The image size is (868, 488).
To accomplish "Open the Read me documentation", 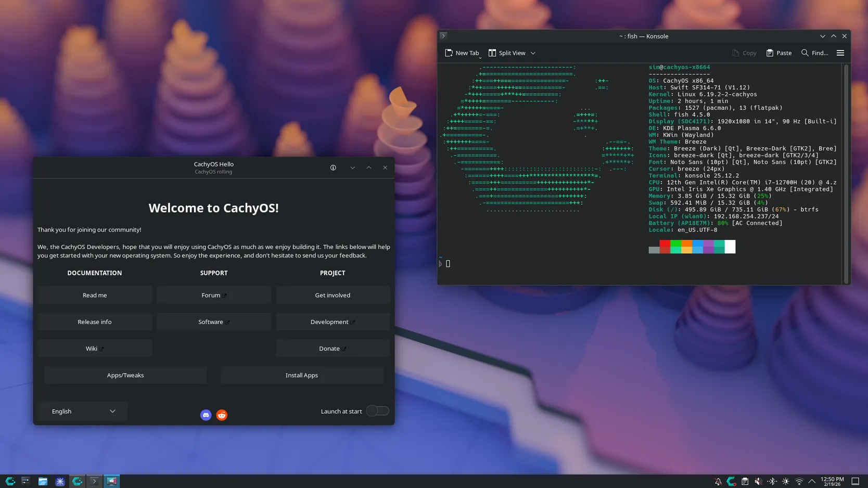I will [x=94, y=295].
